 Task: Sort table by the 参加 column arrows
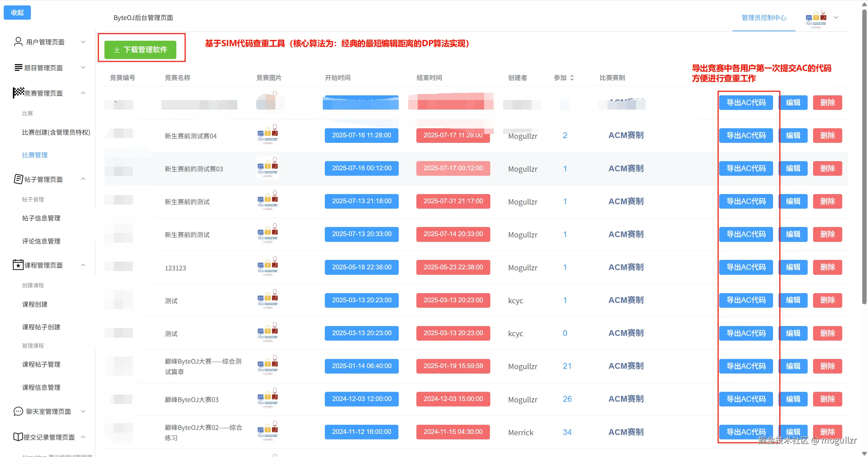572,78
